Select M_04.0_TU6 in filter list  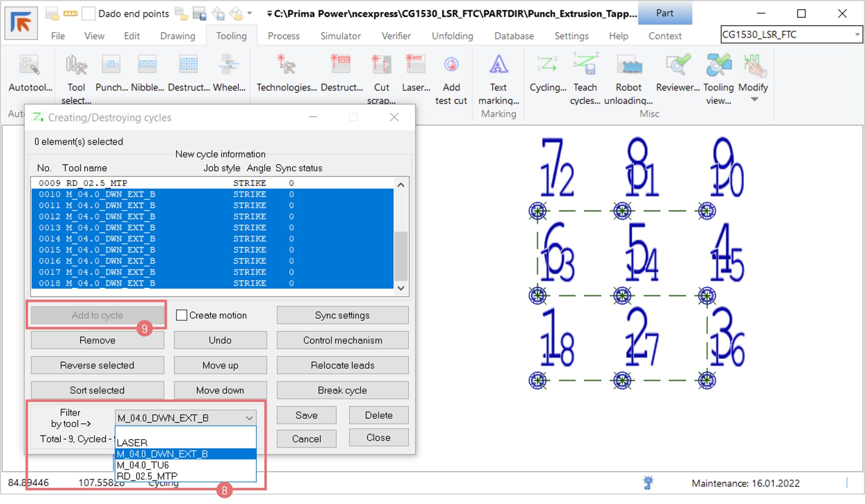(x=143, y=465)
